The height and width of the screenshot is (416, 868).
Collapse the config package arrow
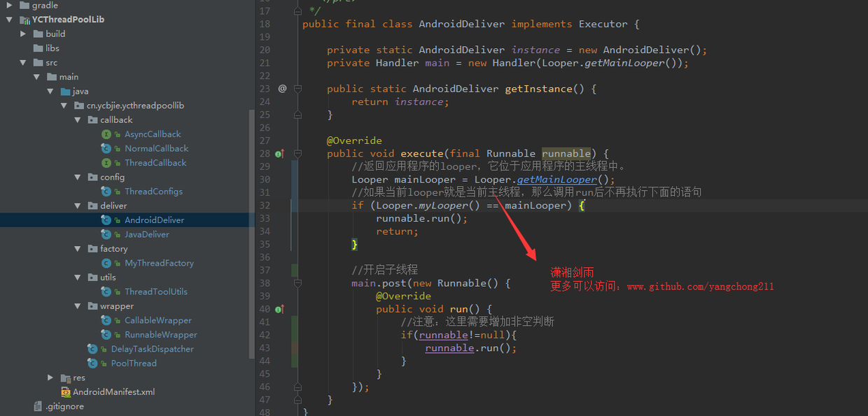pyautogui.click(x=78, y=177)
